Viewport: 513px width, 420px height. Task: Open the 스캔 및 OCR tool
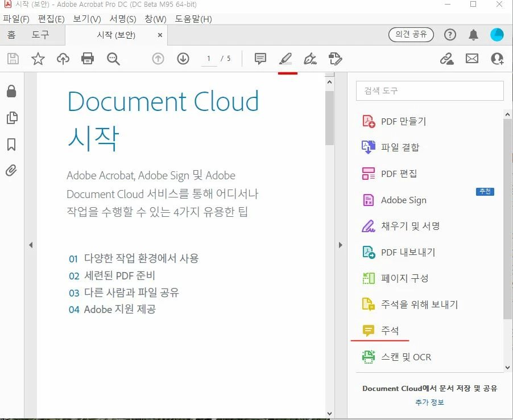coord(396,357)
